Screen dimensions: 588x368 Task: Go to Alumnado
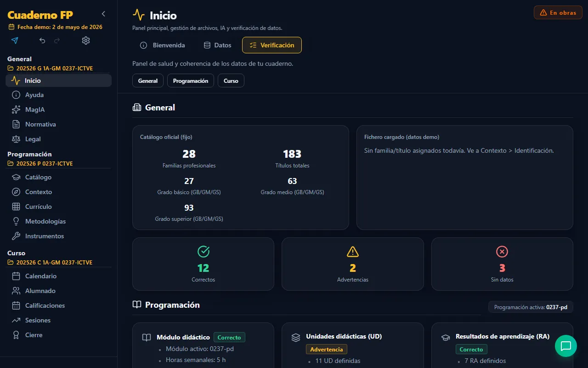pos(58,291)
